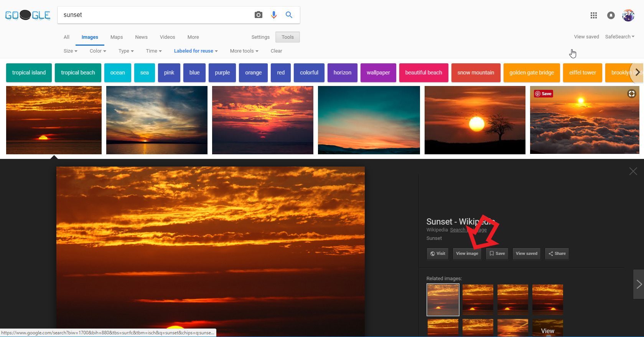This screenshot has height=337, width=644.
Task: Toggle the Tools filter button
Action: point(287,37)
